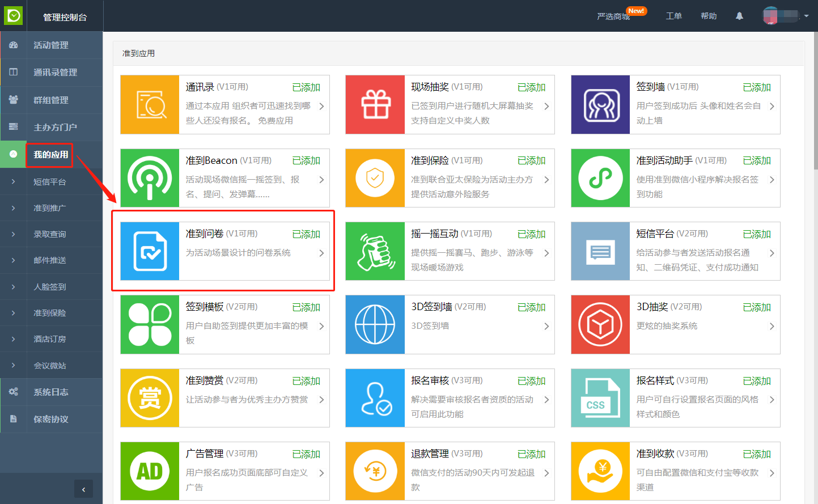Select 我的应用 in the sidebar
Screen dimensions: 818x504
(51, 155)
